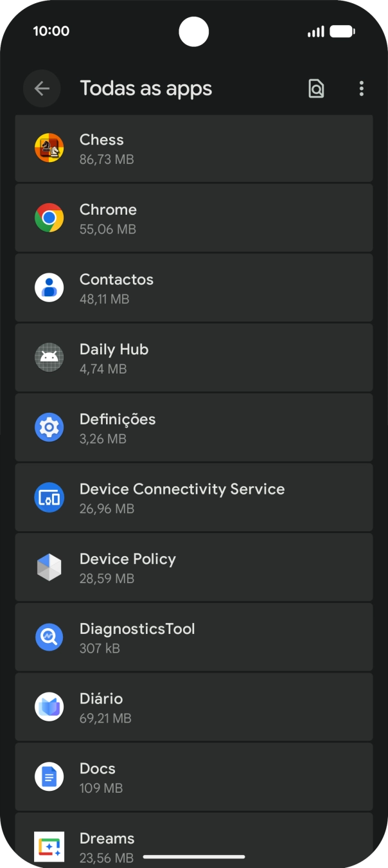
Task: Open the three-dot overflow menu
Action: [362, 89]
